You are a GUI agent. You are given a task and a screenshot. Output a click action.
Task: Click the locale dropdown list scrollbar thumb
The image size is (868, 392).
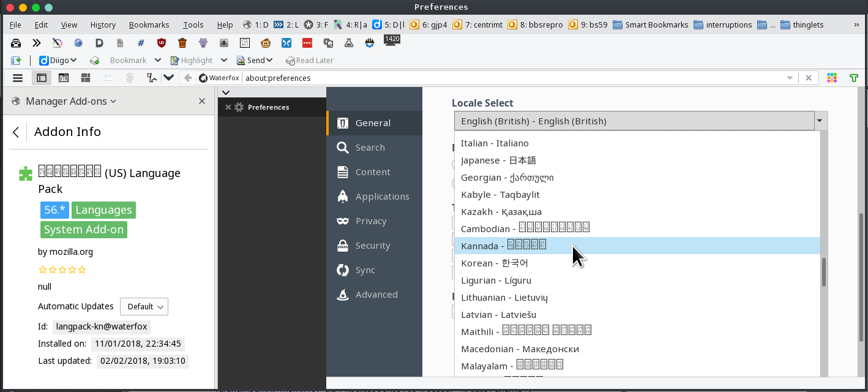point(824,272)
